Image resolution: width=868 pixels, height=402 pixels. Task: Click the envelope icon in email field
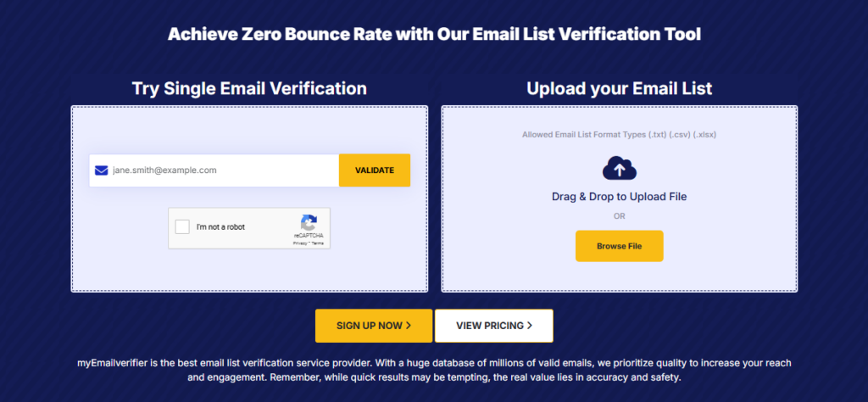(102, 170)
